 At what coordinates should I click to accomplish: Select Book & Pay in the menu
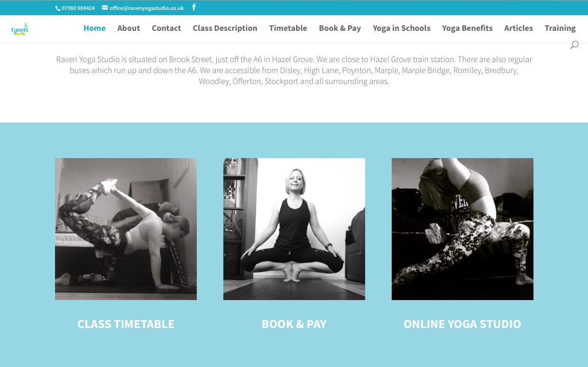coord(340,28)
